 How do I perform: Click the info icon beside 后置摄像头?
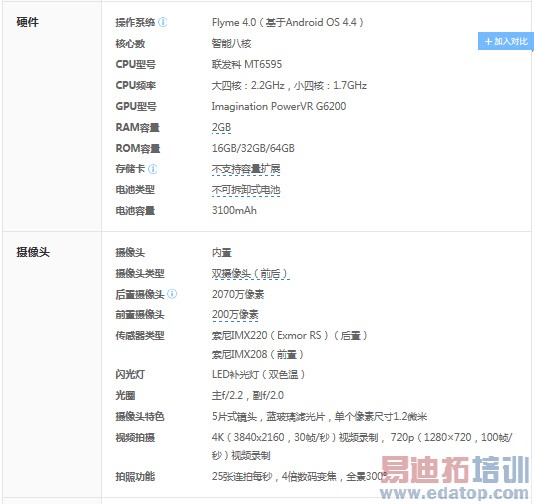click(x=172, y=294)
